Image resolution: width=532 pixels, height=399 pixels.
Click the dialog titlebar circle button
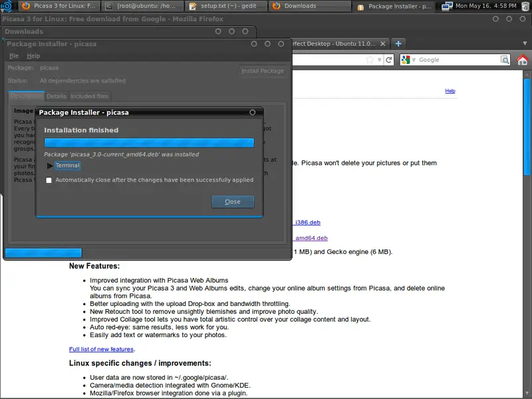click(253, 112)
